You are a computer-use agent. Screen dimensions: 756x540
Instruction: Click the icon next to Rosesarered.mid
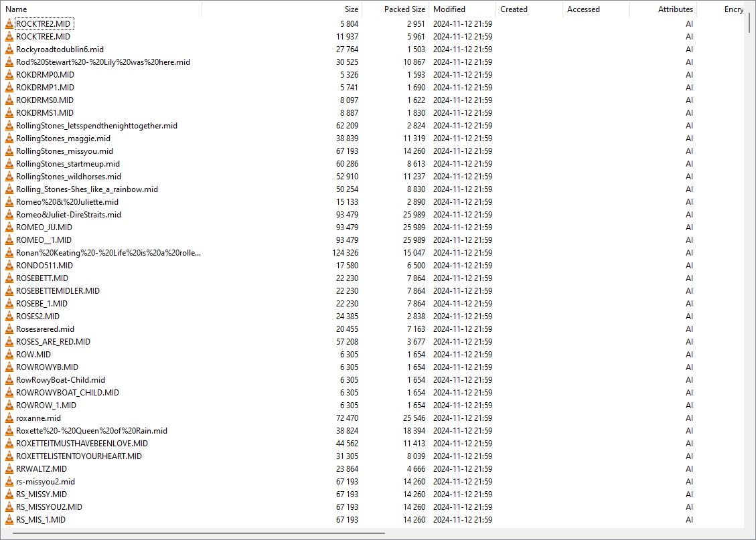pyautogui.click(x=9, y=329)
